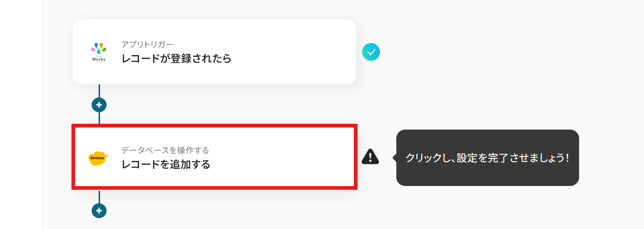Click the connector line under the trigger card
Image resolution: width=644 pixels, height=229 pixels.
click(99, 91)
